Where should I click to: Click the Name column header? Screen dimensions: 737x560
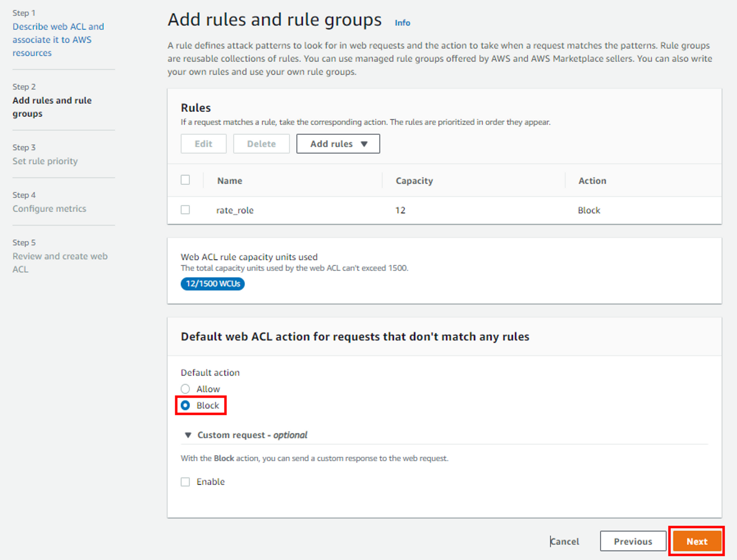pyautogui.click(x=230, y=181)
